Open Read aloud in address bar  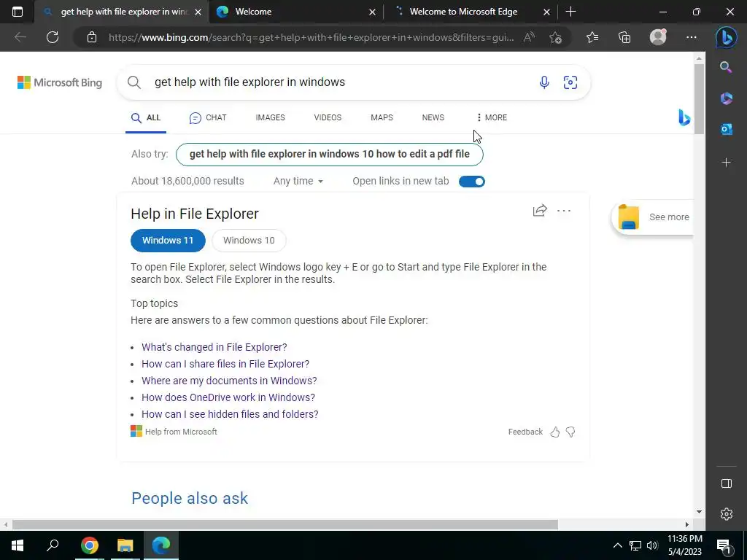pyautogui.click(x=529, y=37)
